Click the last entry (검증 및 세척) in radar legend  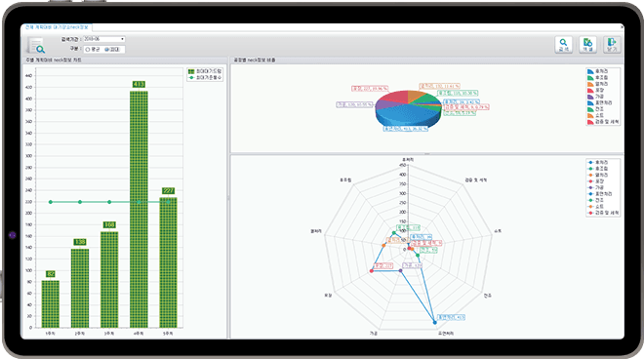coord(603,213)
